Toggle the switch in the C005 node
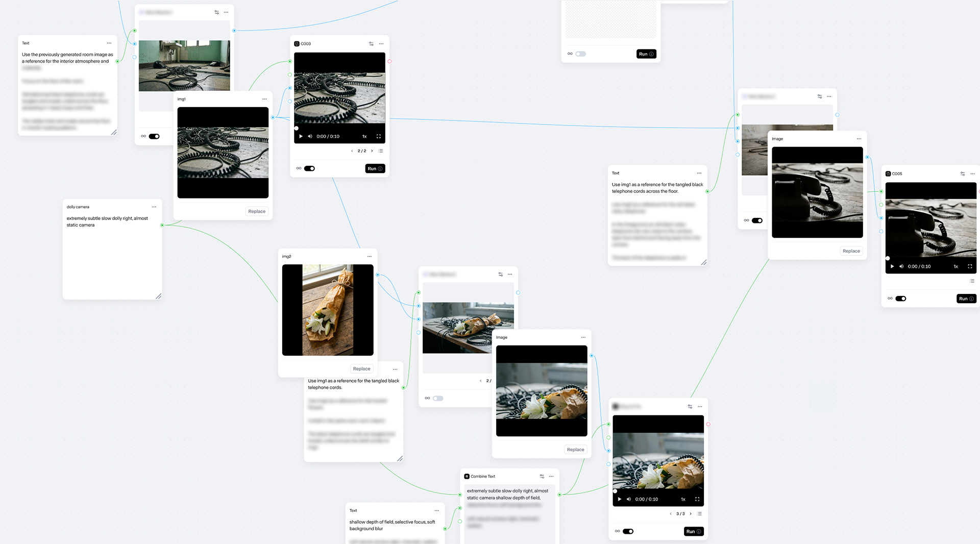This screenshot has width=980, height=544. coord(901,299)
